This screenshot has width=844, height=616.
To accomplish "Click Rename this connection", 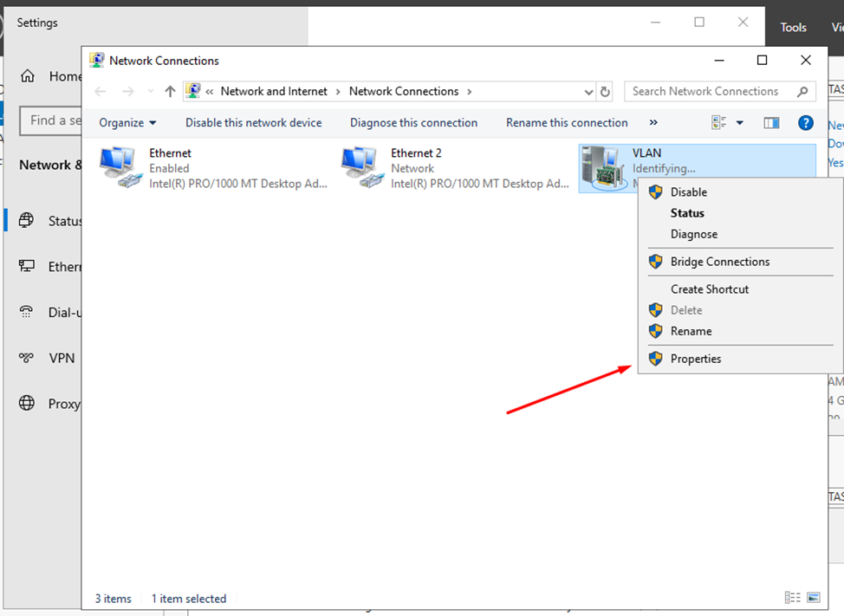I will (x=567, y=122).
